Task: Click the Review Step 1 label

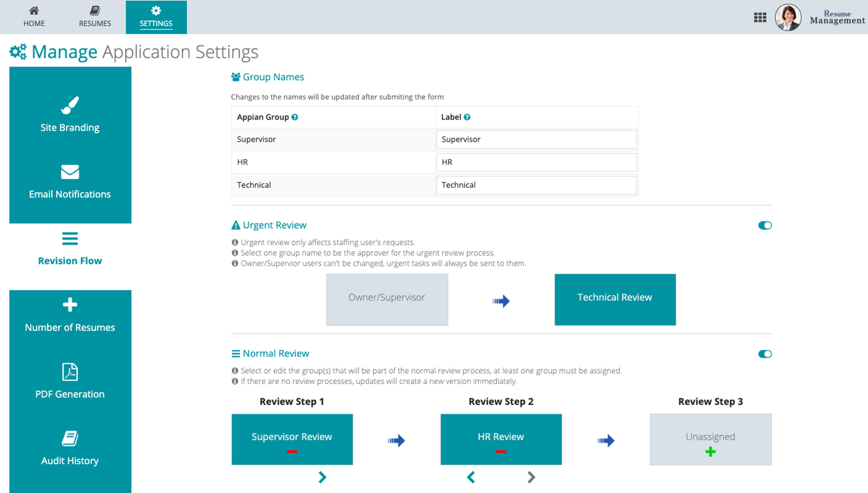Action: (292, 402)
